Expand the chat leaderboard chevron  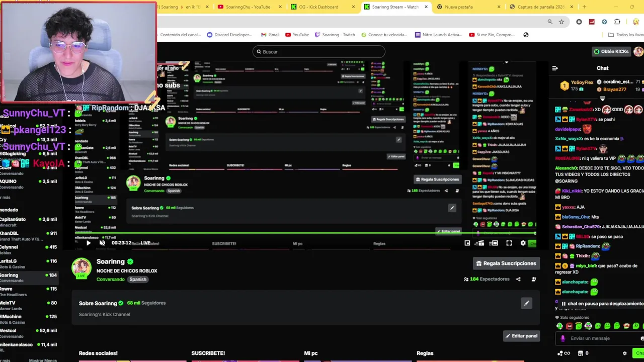point(602,99)
